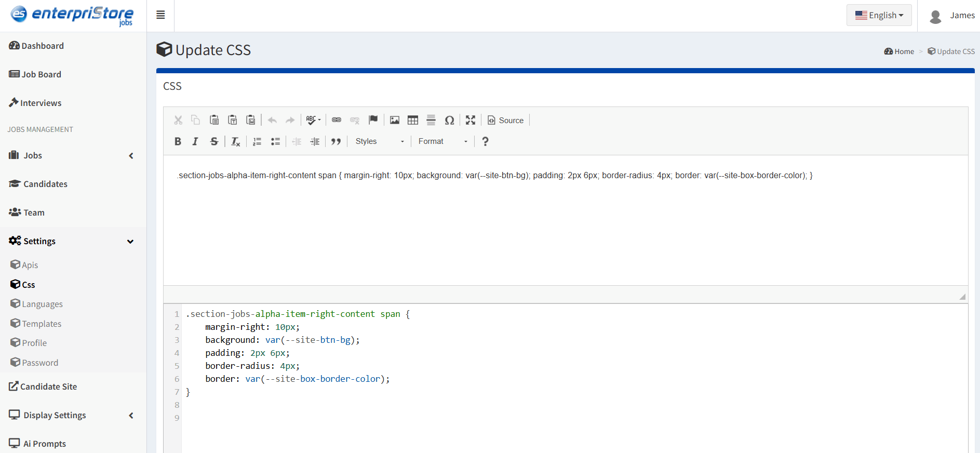Open the Format dropdown

(442, 141)
